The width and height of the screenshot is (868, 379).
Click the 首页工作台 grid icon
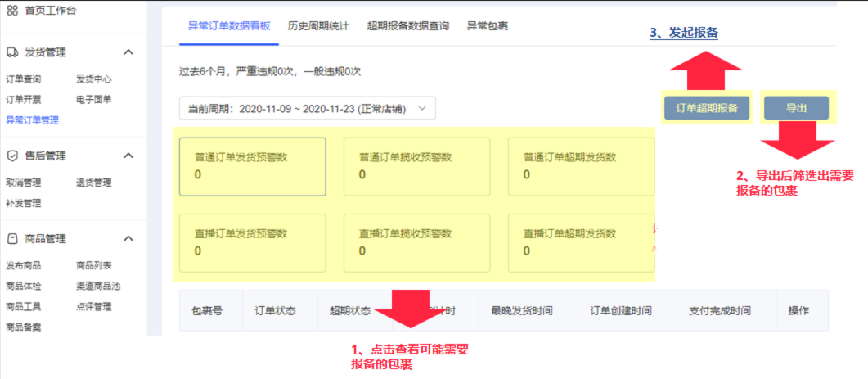[12, 10]
